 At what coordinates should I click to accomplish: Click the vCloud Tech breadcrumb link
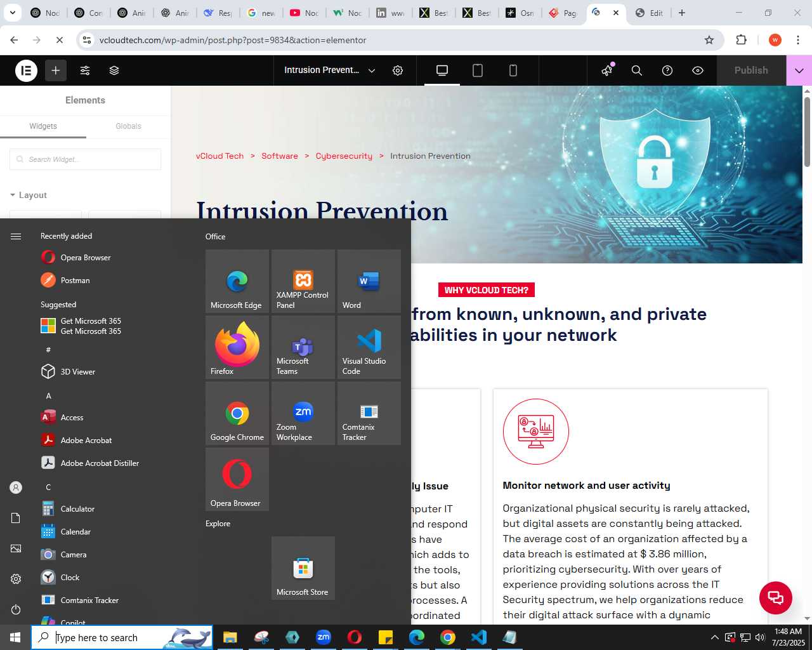point(219,156)
